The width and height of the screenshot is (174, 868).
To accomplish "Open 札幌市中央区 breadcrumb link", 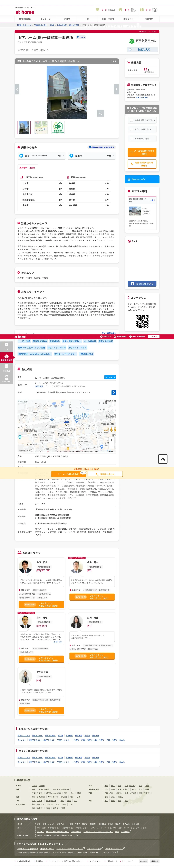I will tap(61, 25).
